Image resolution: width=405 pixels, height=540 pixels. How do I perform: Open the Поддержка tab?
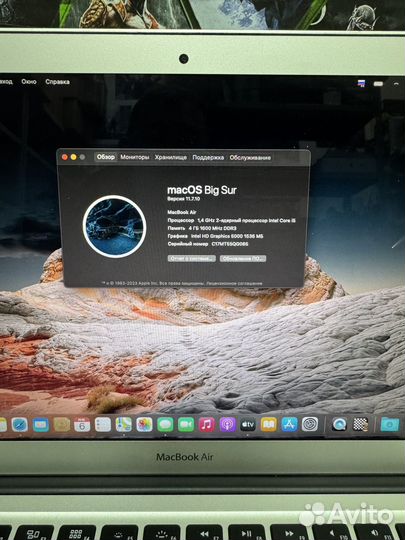(x=208, y=157)
